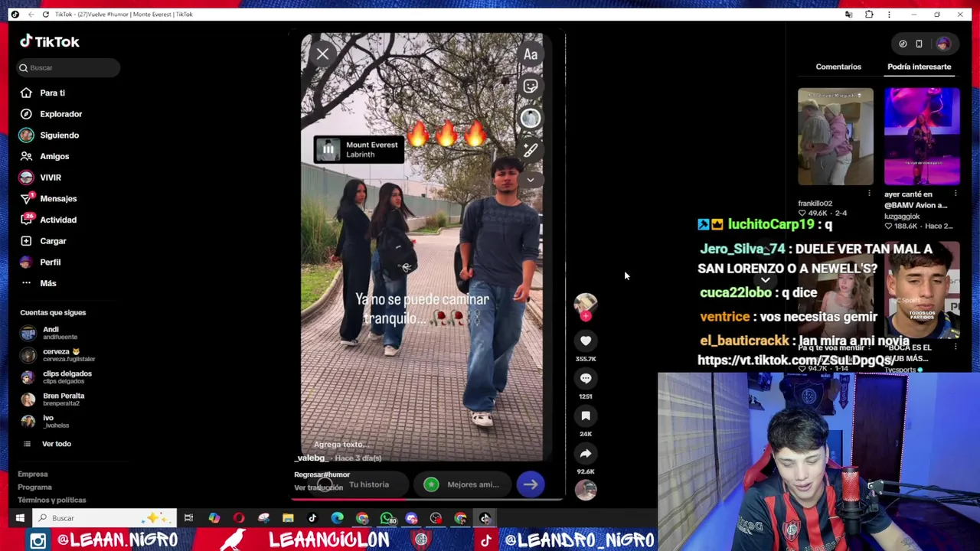980x551 pixels.
Task: Open the Amigos section
Action: [x=54, y=156]
